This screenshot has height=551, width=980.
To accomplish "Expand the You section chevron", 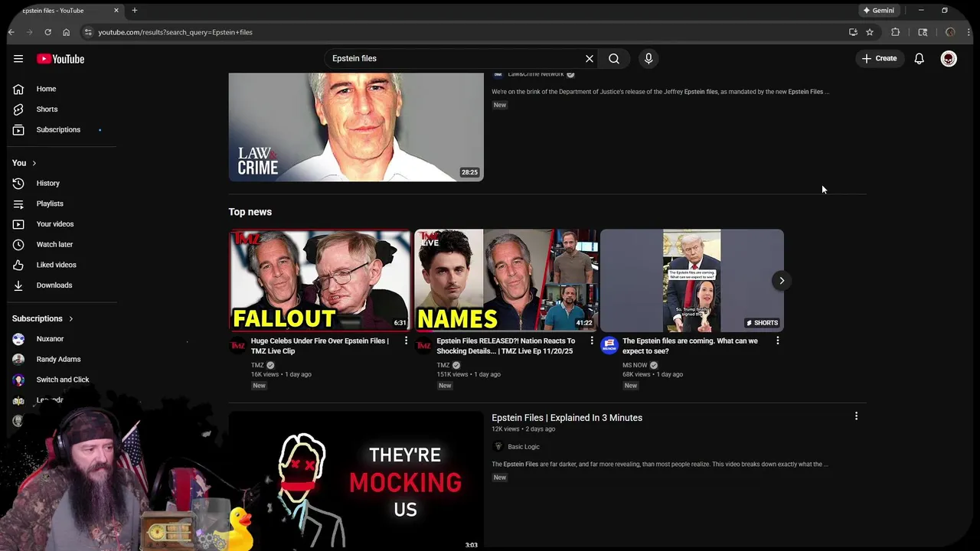I will point(34,163).
